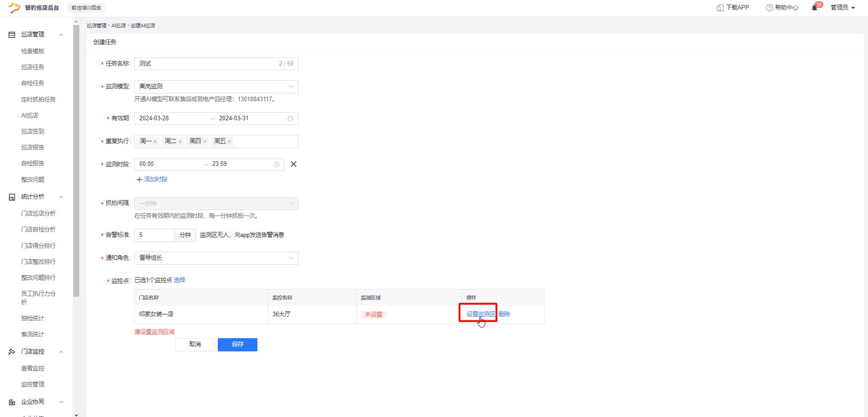Collapse the 统计分析 sidebar section
Screen dimensions: 868x417
61,197
